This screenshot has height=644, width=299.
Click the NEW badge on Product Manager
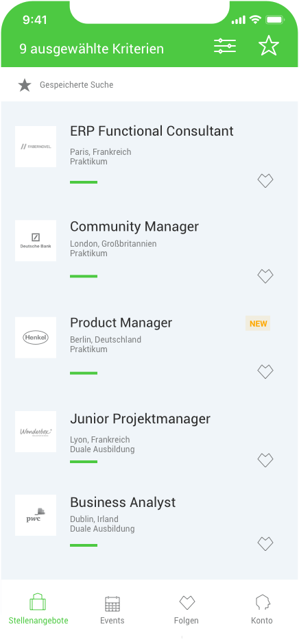point(258,323)
